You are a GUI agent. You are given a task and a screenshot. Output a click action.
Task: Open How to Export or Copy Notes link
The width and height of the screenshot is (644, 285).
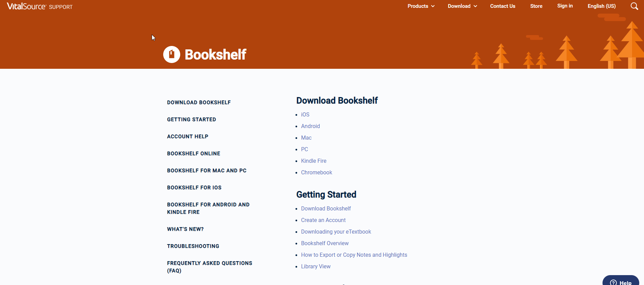point(354,255)
